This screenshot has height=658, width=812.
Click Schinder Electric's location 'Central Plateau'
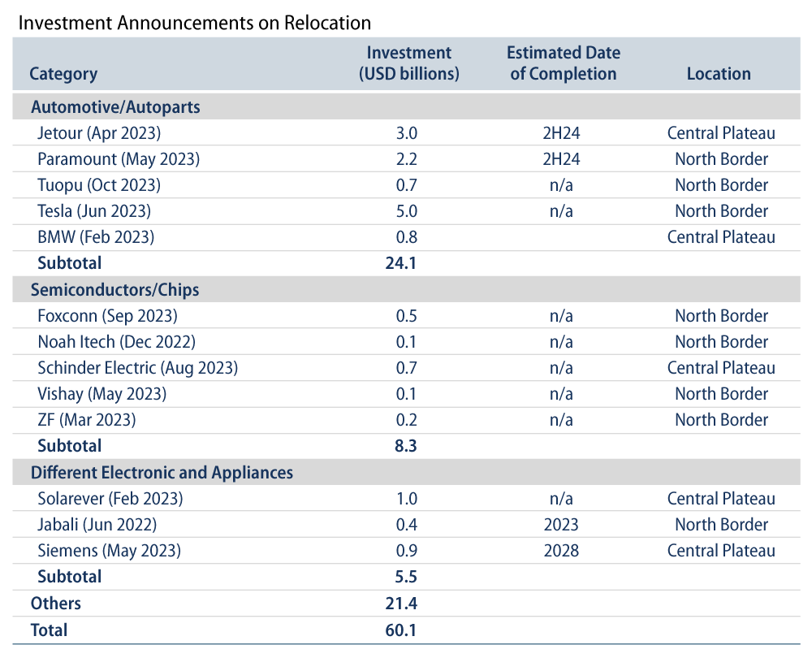721,368
